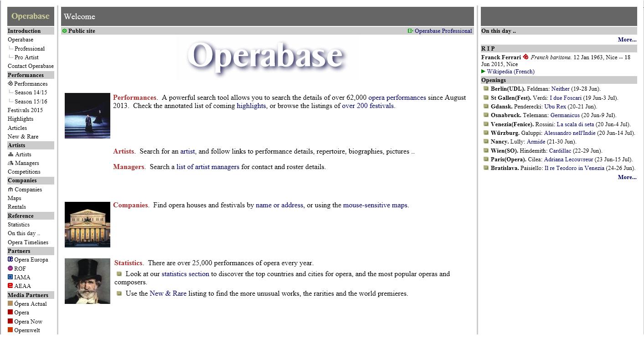
Task: Click the opera house photo beside Companies
Action: tap(88, 225)
